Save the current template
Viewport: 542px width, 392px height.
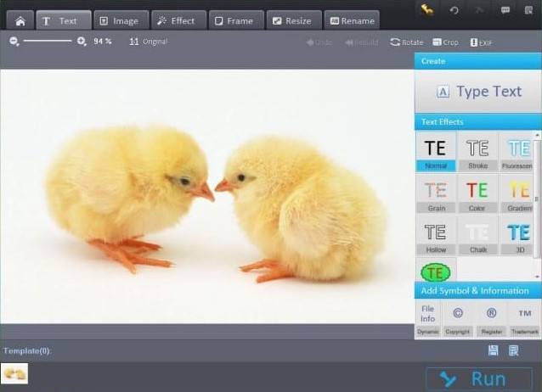pos(494,350)
